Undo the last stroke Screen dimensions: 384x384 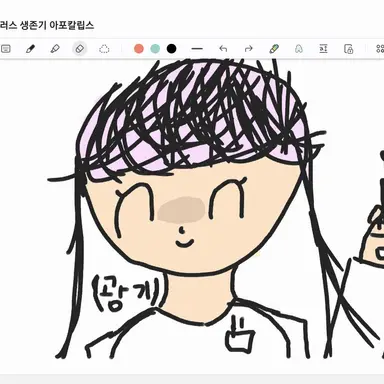pos(223,49)
